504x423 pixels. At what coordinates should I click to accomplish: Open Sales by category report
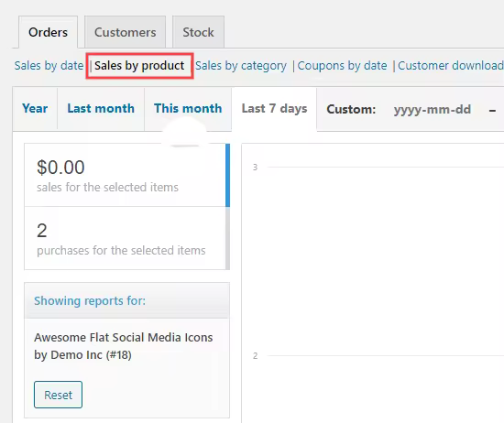coord(241,66)
